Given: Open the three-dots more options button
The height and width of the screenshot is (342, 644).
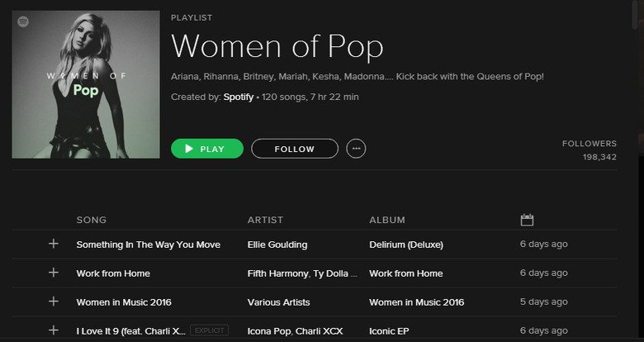Looking at the screenshot, I should [x=356, y=149].
